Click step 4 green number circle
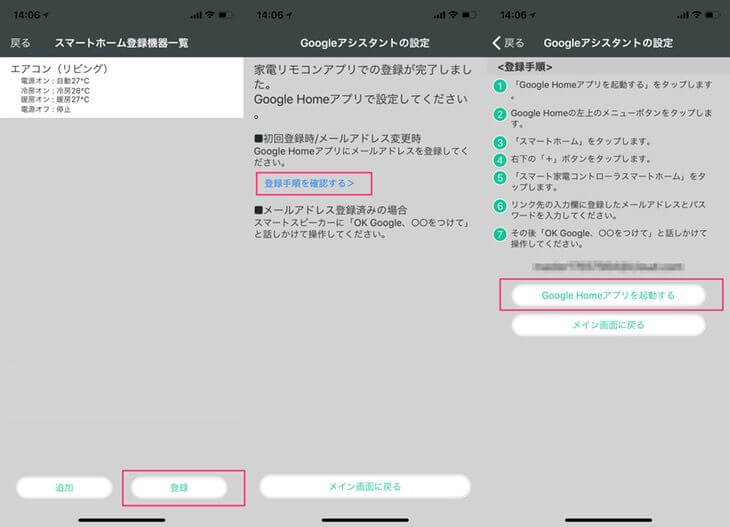 (x=500, y=160)
